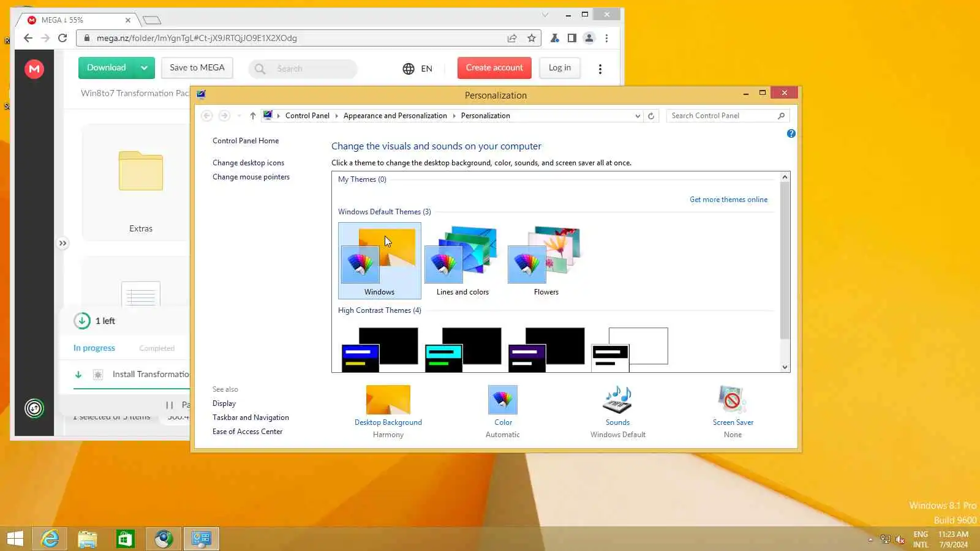The image size is (980, 551).
Task: Select the blue and yellow high contrast theme
Action: (x=380, y=349)
